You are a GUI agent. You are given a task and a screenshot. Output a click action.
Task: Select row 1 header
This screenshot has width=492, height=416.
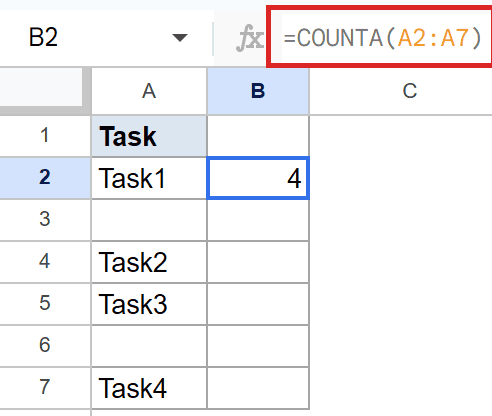tap(45, 136)
